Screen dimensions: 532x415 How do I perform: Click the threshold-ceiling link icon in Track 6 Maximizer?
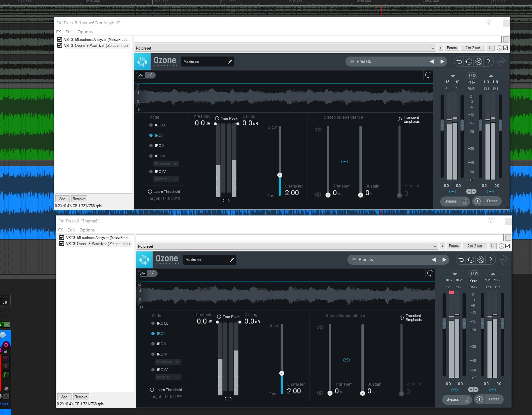228,399
